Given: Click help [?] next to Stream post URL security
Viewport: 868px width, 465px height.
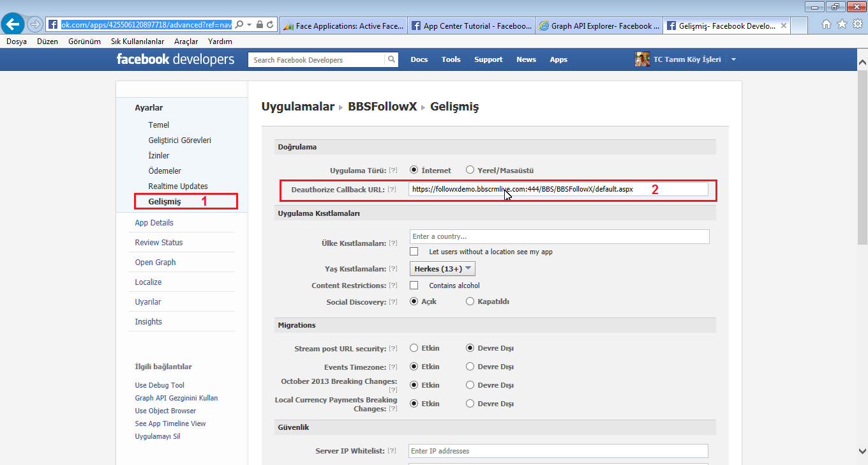Looking at the screenshot, I should pos(393,349).
